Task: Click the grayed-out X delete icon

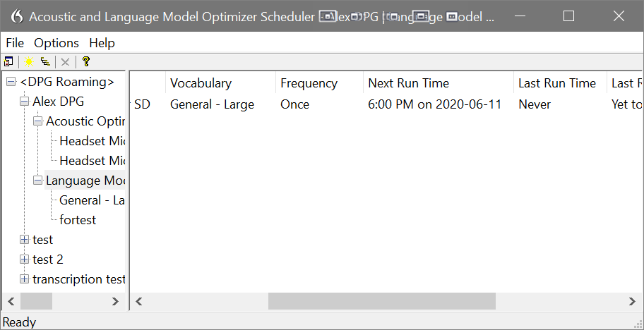Action: pyautogui.click(x=65, y=62)
